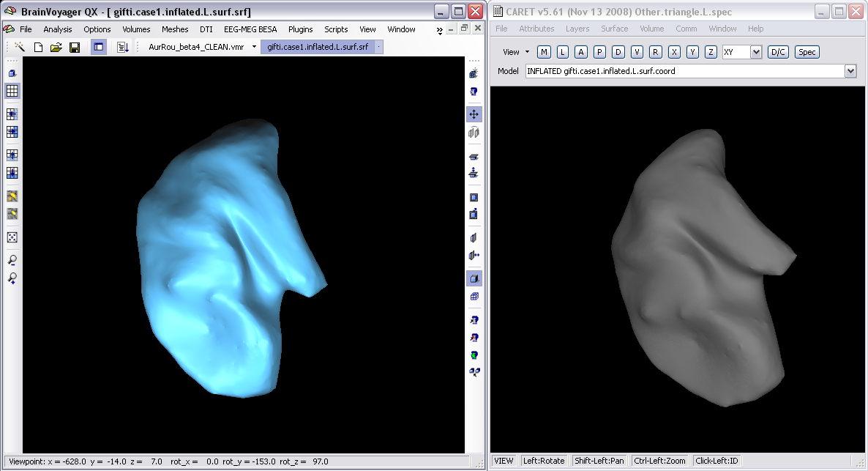Click the slab with horizontal arrows icon
Screen dimensions: 868x471
[x=474, y=256]
